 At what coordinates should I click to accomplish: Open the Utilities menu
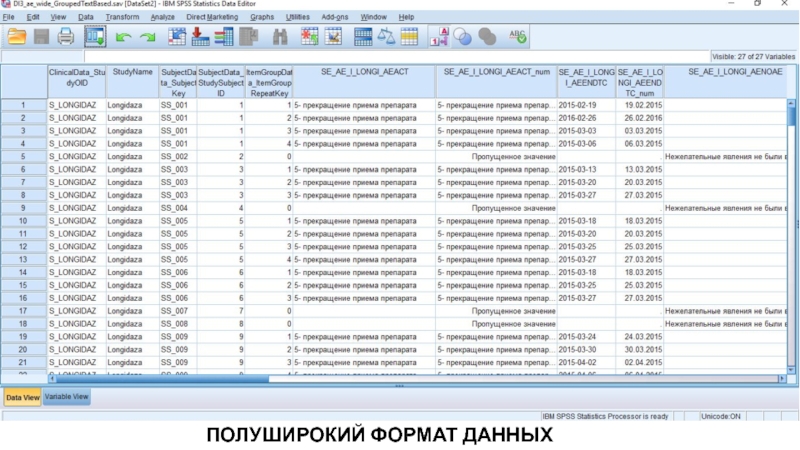pos(297,17)
